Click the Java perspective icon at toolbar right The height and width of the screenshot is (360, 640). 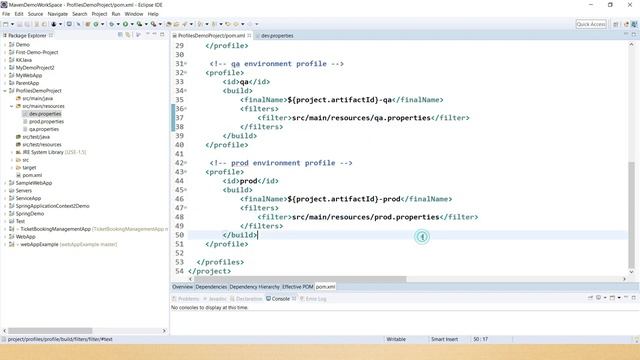click(x=634, y=24)
